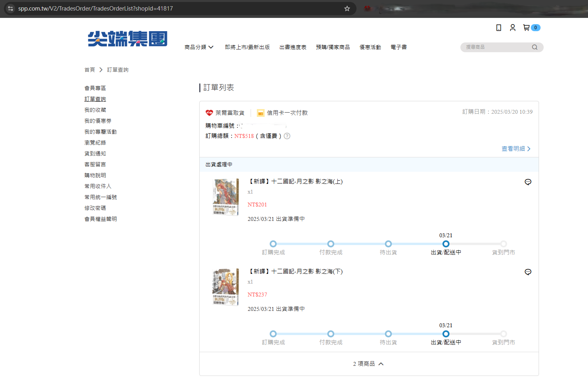Image resolution: width=588 pixels, height=381 pixels.
Task: Open 電子書 menu item
Action: pos(399,47)
